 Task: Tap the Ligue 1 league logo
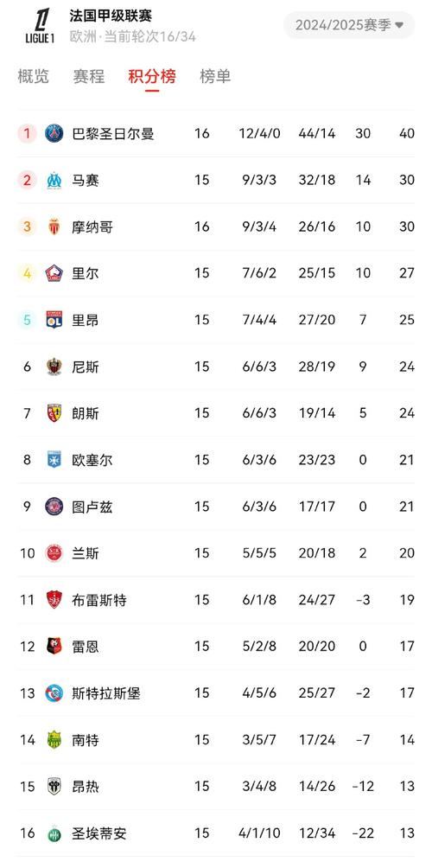click(x=41, y=26)
